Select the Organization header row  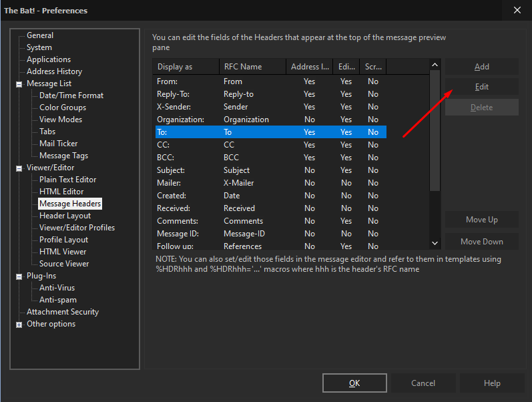click(271, 120)
